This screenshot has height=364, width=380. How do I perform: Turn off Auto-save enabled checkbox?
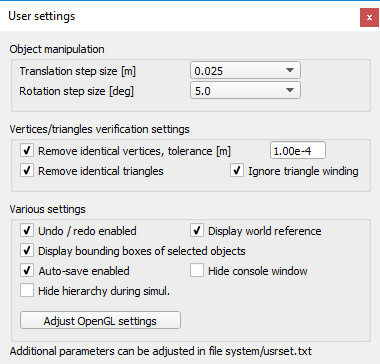pyautogui.click(x=27, y=271)
